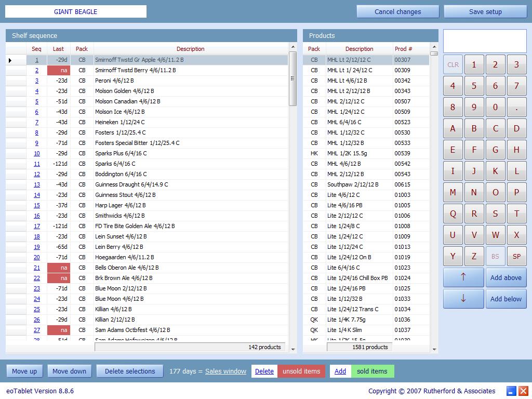
Task: Tap the SP space key
Action: click(517, 256)
